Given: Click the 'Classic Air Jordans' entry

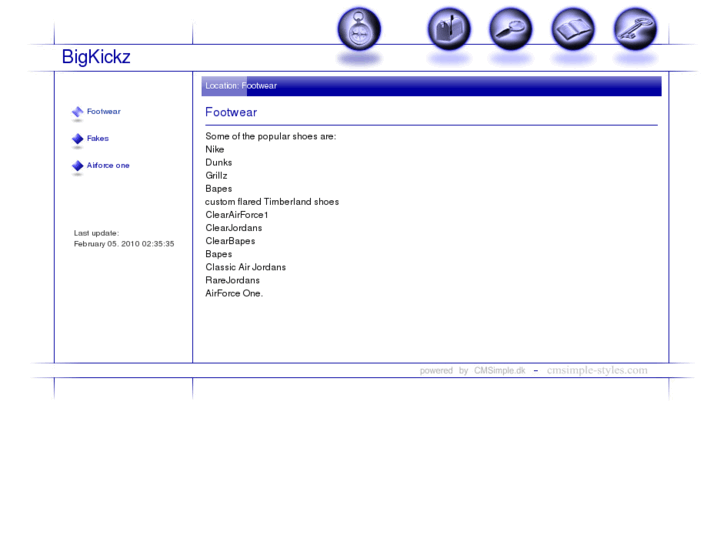Looking at the screenshot, I should point(246,267).
